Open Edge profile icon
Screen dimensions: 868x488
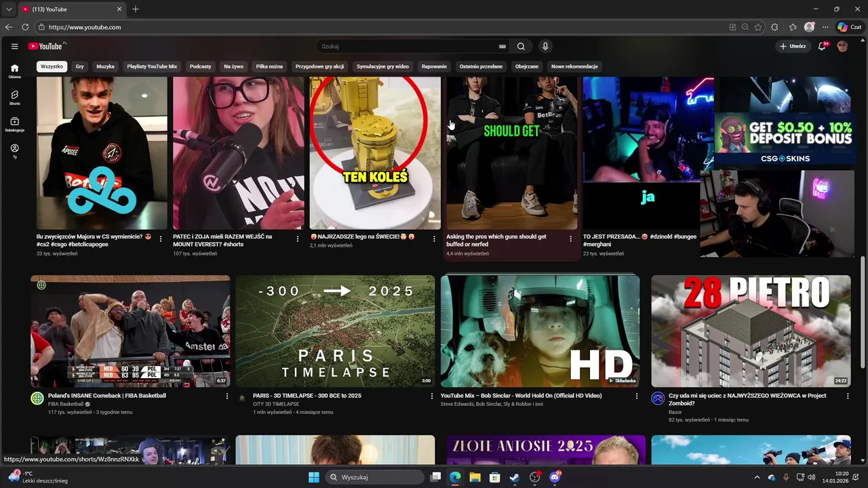coord(809,27)
